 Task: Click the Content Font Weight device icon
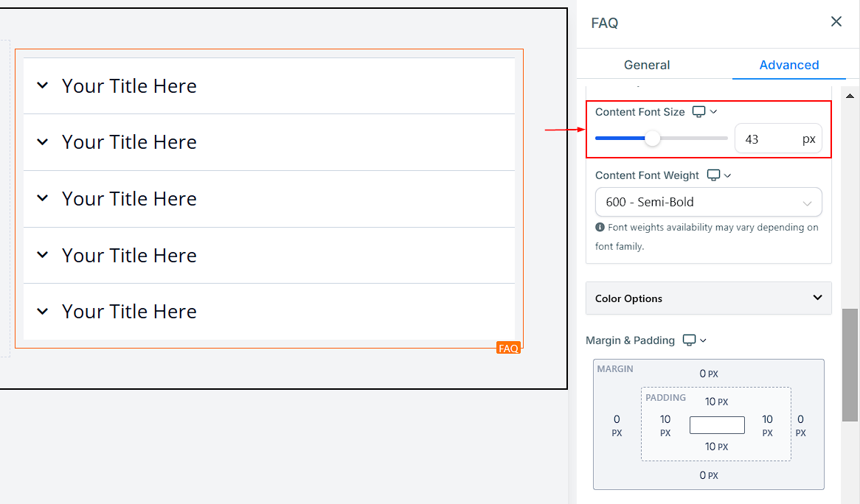[x=713, y=175]
